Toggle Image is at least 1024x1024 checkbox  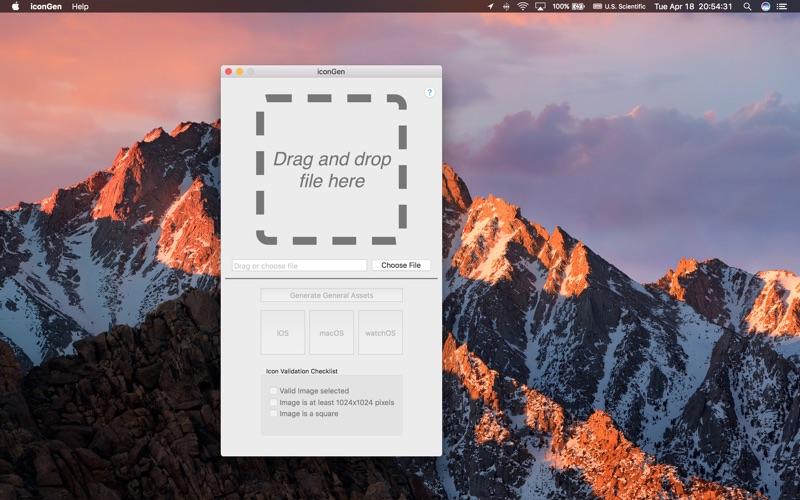(274, 402)
